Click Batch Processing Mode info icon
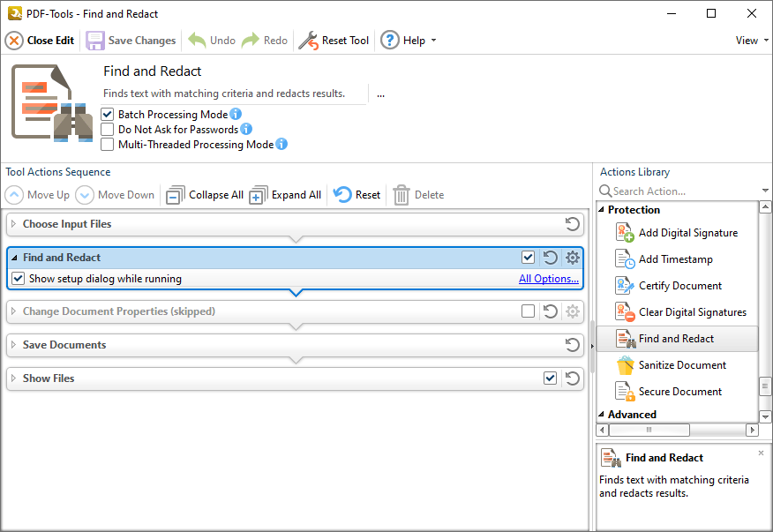Screen dimensions: 773x532 click(236, 115)
